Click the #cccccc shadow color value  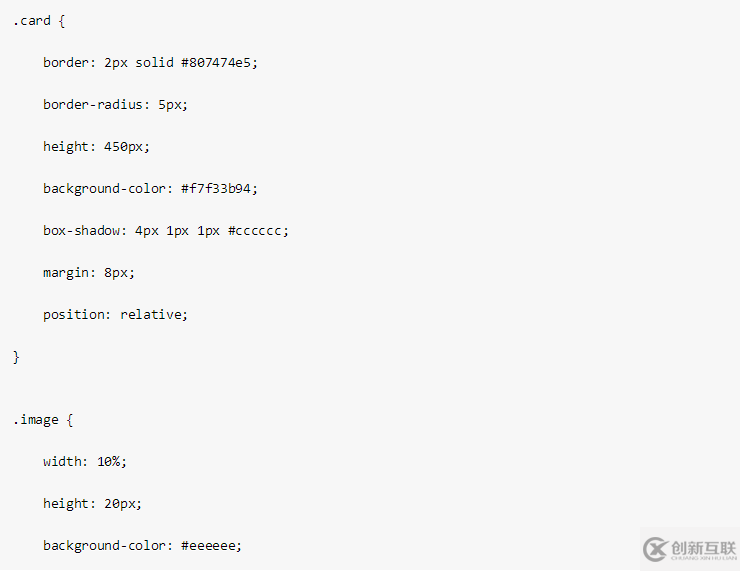pyautogui.click(x=254, y=231)
